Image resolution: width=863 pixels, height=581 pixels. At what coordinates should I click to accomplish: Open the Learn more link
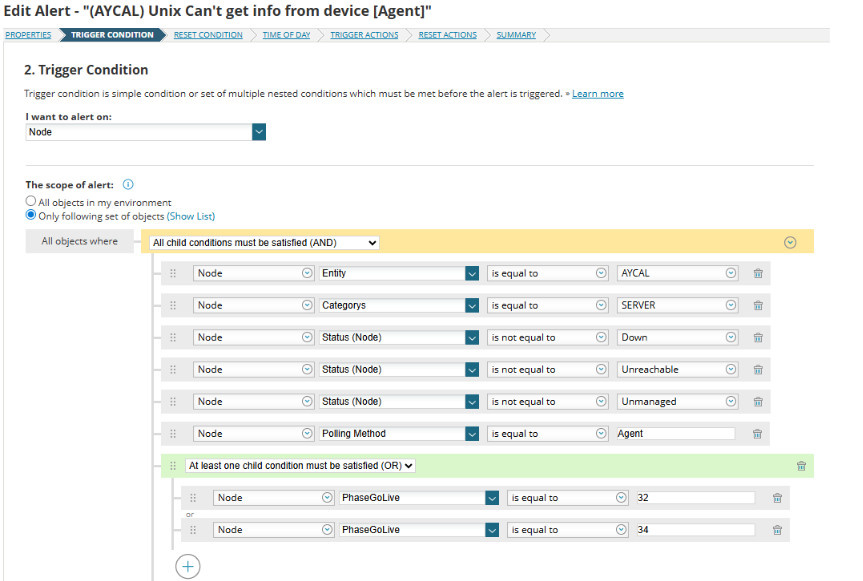pyautogui.click(x=598, y=94)
